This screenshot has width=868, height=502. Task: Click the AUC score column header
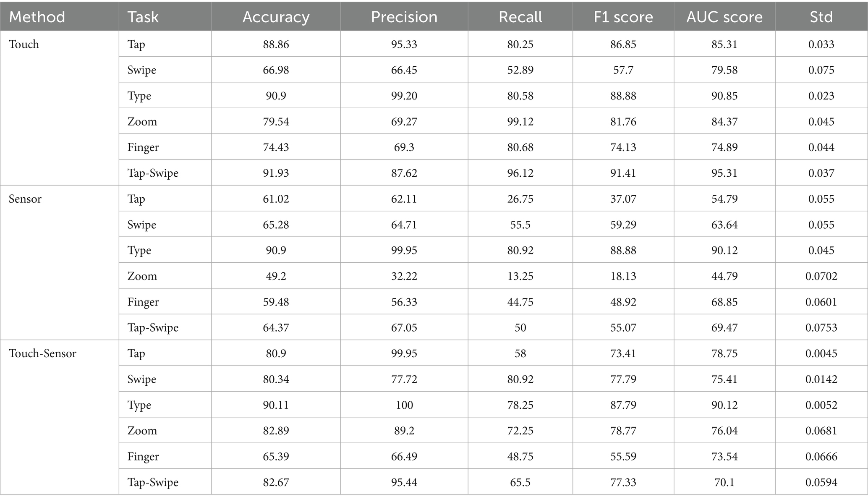click(724, 17)
